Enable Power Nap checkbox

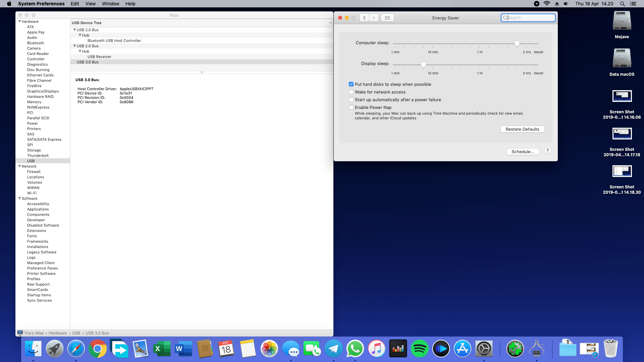click(351, 108)
